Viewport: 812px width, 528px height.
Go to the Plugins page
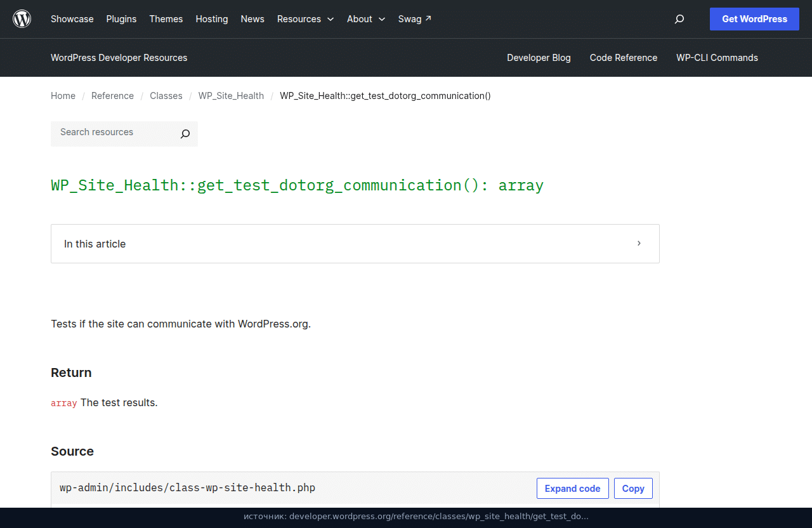pos(121,19)
